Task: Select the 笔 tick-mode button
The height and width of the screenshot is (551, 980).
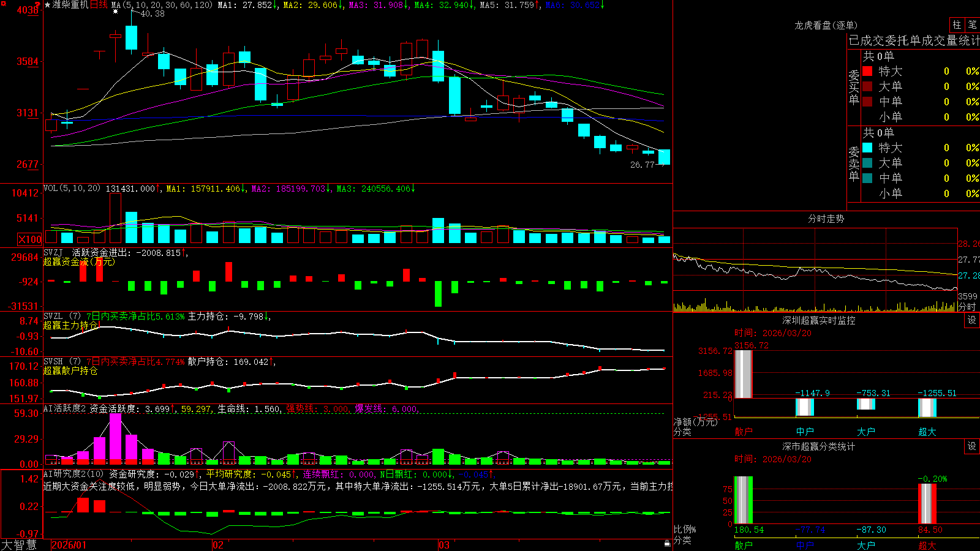Action: (x=973, y=24)
